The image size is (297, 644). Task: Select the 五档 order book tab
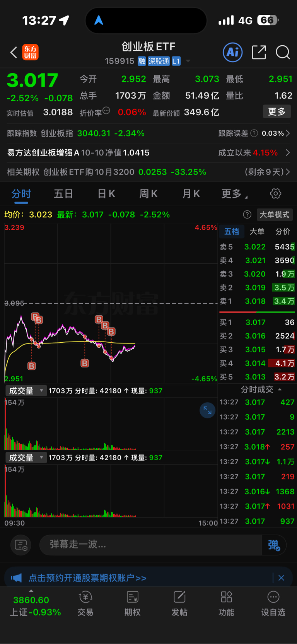click(232, 232)
